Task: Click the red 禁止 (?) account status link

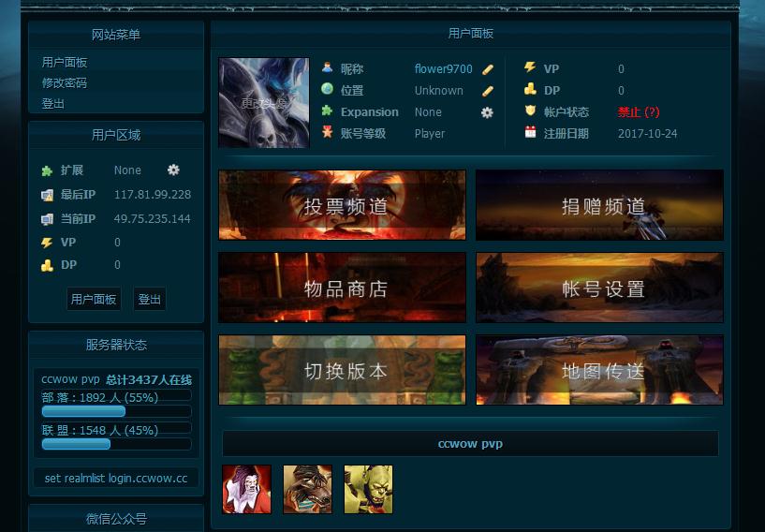Action: [x=639, y=112]
